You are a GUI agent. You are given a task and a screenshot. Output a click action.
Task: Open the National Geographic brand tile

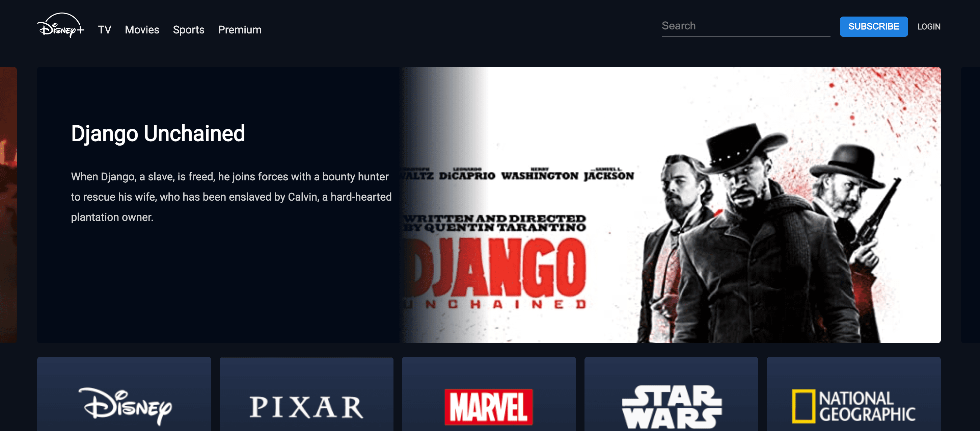click(x=853, y=394)
